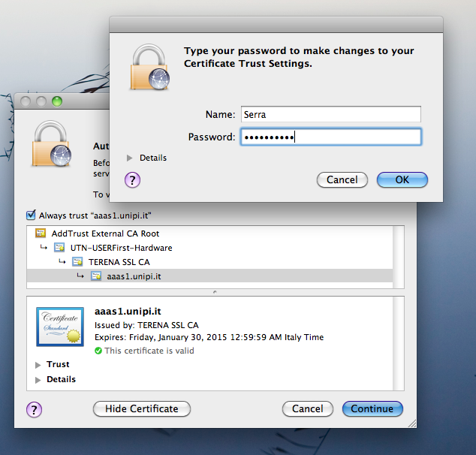
Task: Click "Issued by: TERENA SSL CA" text
Action: [146, 325]
